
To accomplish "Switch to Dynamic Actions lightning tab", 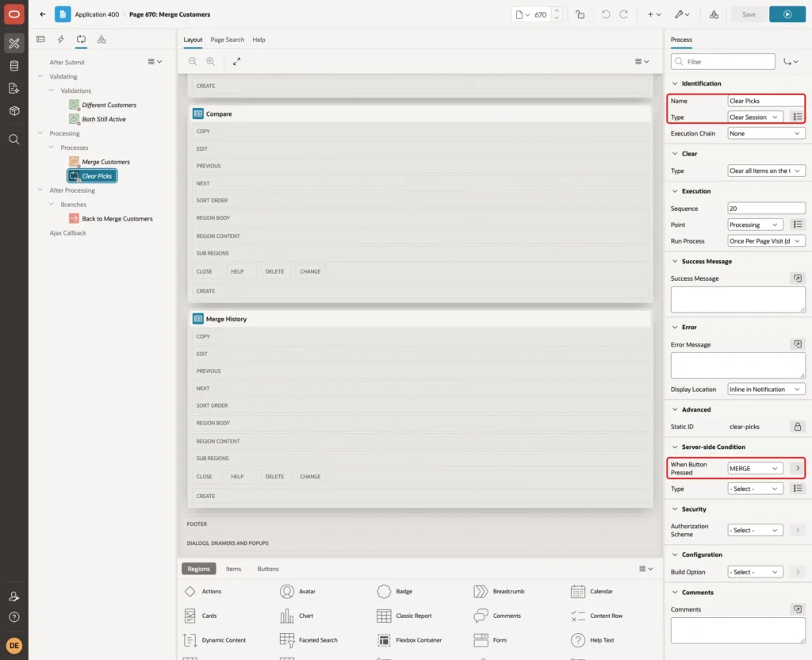I will coord(60,40).
